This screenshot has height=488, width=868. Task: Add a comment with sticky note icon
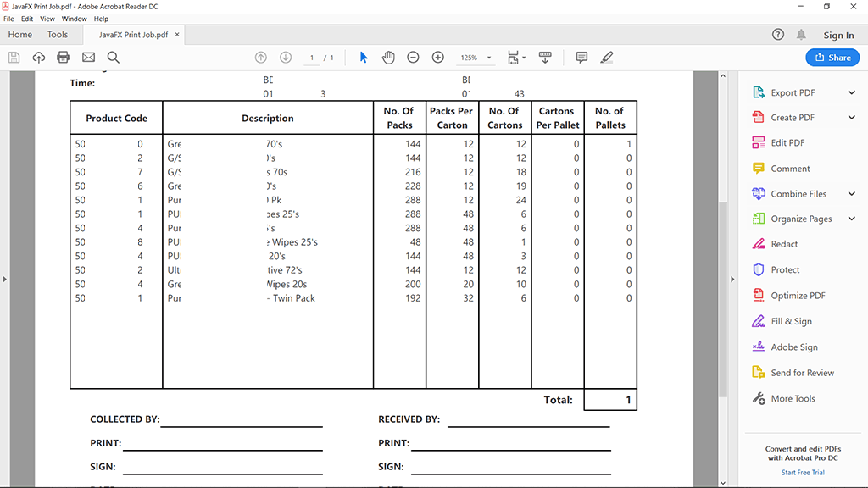tap(581, 57)
